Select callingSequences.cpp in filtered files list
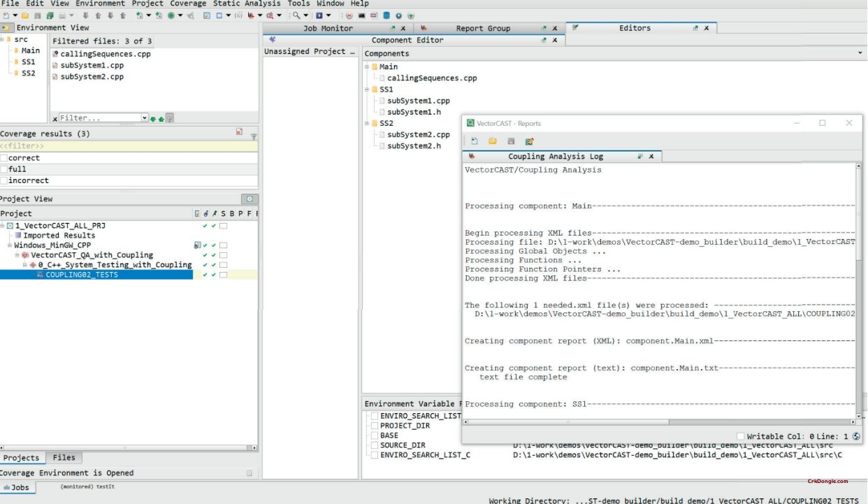 click(105, 54)
